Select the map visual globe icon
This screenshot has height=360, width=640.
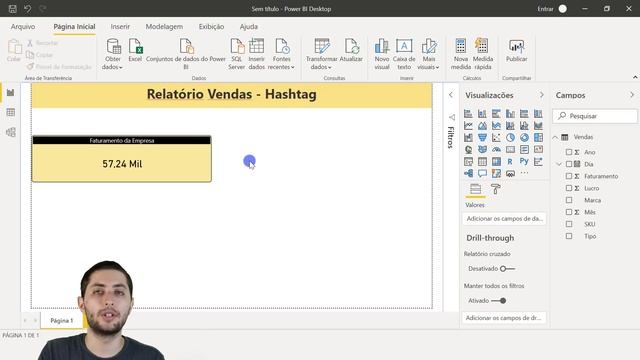[x=468, y=150]
